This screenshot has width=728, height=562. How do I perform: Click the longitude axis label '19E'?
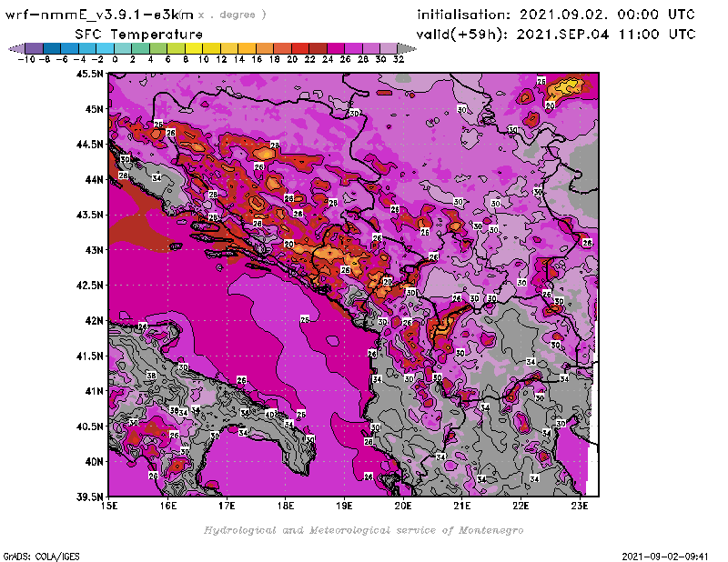click(x=345, y=506)
